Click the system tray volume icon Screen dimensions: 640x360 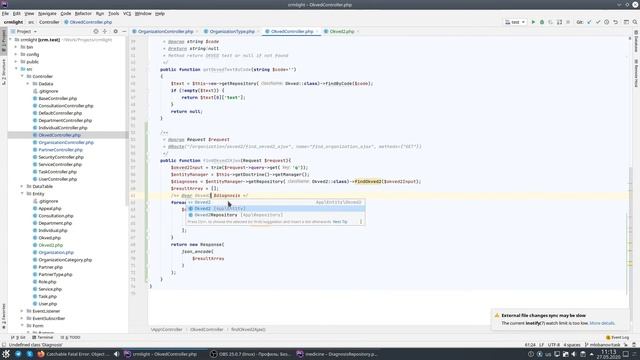coord(574,354)
